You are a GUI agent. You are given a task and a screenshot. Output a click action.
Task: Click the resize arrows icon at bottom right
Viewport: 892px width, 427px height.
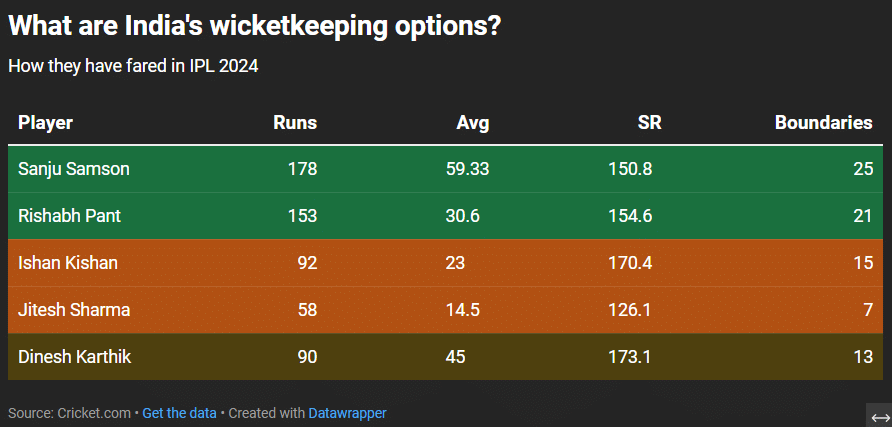(x=880, y=416)
